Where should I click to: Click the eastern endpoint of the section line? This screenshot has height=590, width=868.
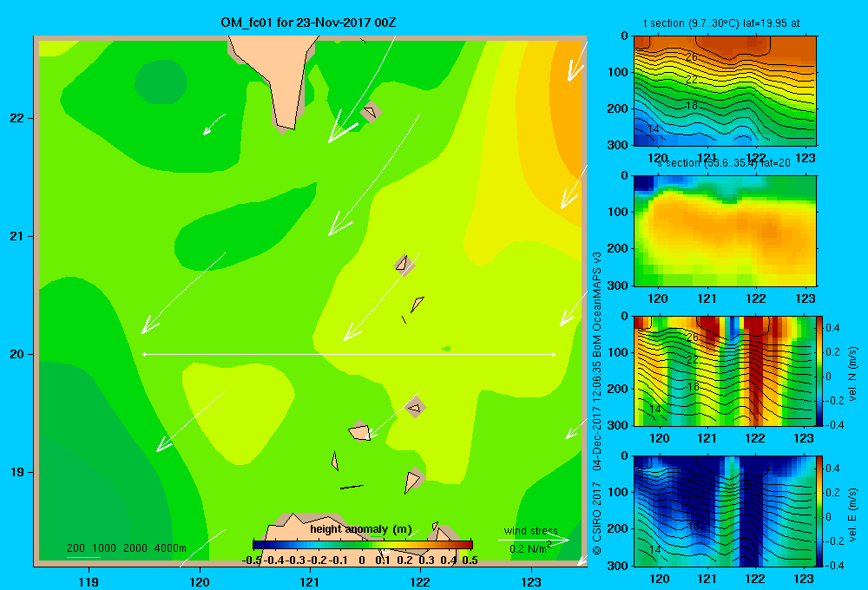554,354
